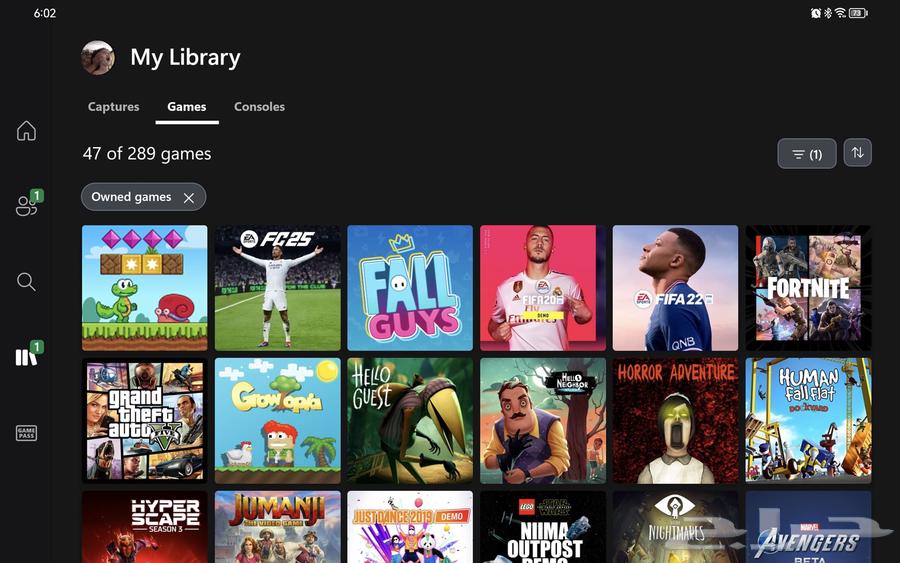Click the Owned games filter chip label
Viewport: 900px width, 563px height.
pyautogui.click(x=131, y=197)
